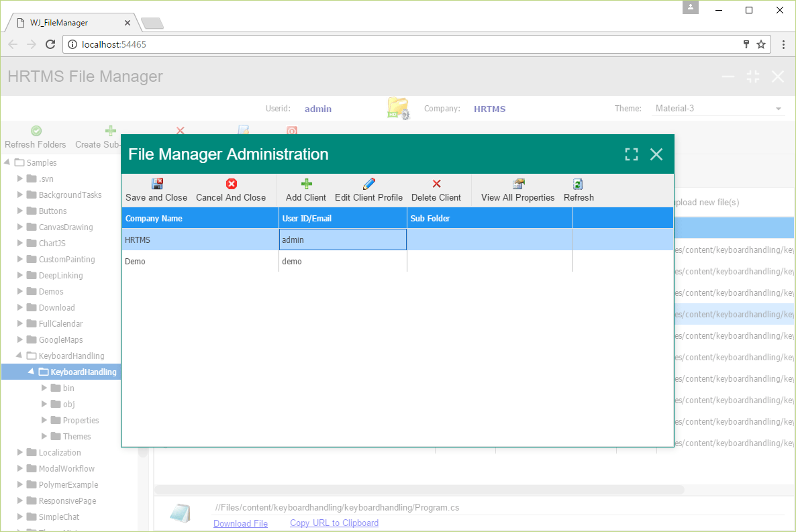Expand the Demos folder node
This screenshot has width=796, height=532.
[19, 291]
